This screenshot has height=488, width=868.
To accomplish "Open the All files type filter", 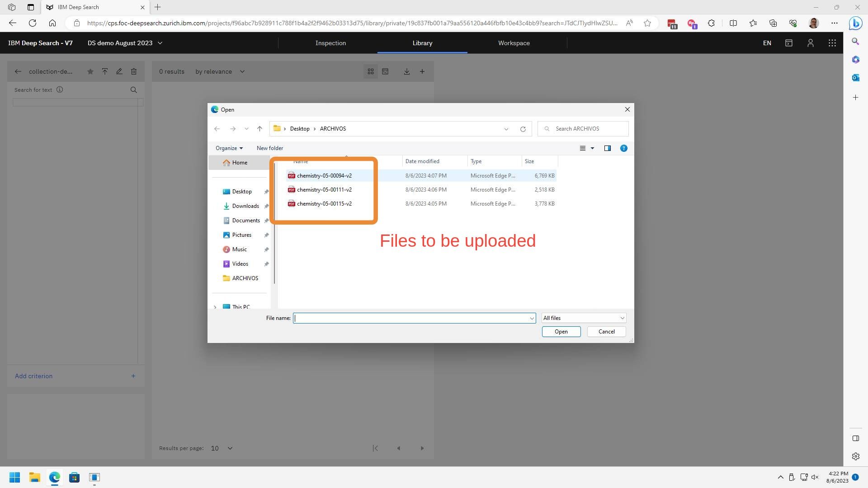I will click(584, 318).
